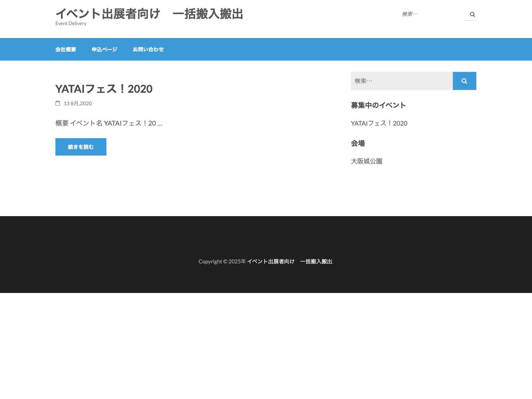Screen dimensions: 532x399
Task: Open the 大阪城公園 venue link in sidebar
Action: coord(366,161)
